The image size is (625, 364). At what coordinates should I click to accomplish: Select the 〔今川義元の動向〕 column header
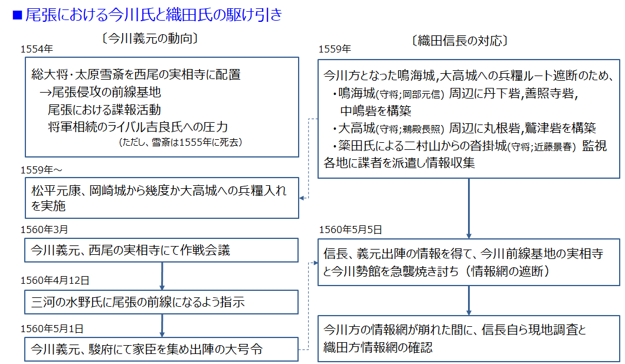(149, 38)
